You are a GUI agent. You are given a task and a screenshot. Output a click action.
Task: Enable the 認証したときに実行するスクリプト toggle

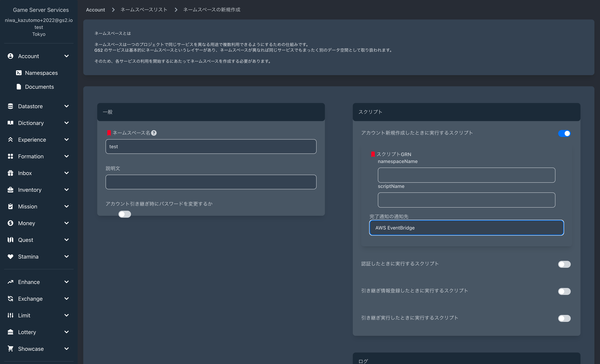[564, 264]
